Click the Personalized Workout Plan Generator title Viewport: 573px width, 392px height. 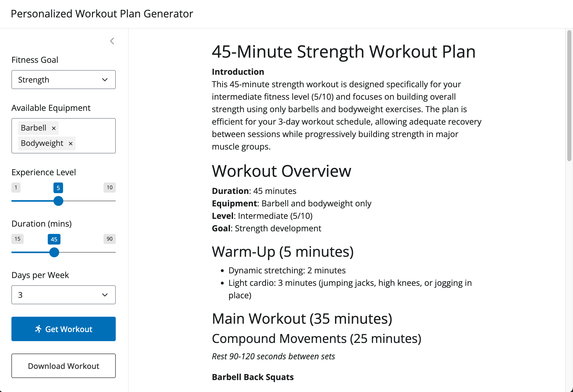pyautogui.click(x=102, y=14)
